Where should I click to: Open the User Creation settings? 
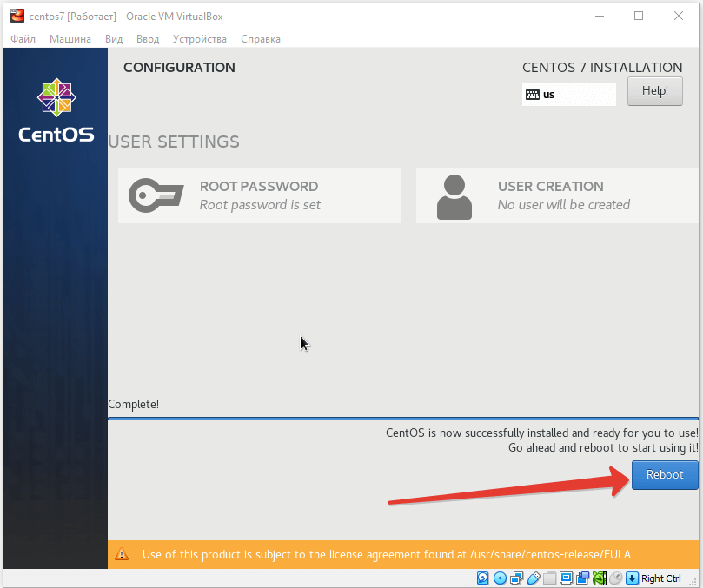(x=557, y=195)
